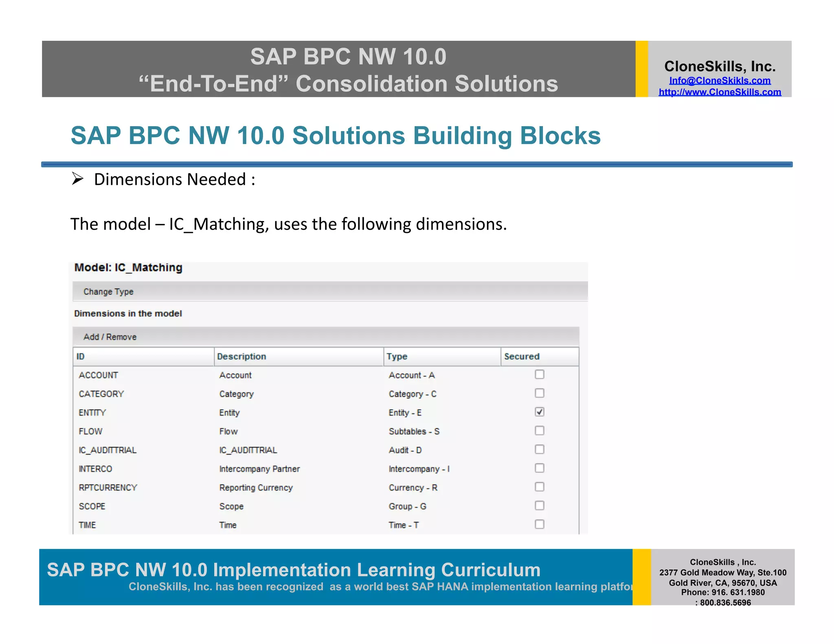This screenshot has height=644, width=834.
Task: Select the IC_AUDITTRIAL ID cell
Action: tap(108, 450)
